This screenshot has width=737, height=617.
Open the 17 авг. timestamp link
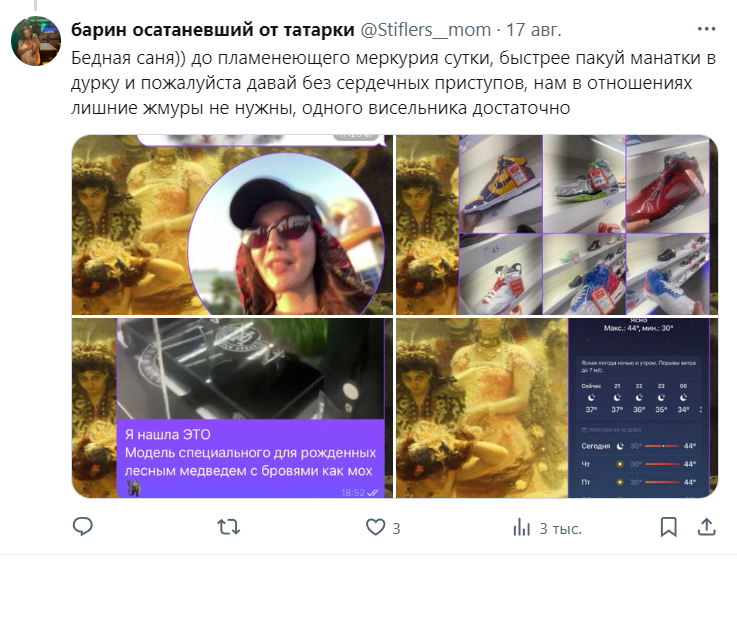click(533, 30)
